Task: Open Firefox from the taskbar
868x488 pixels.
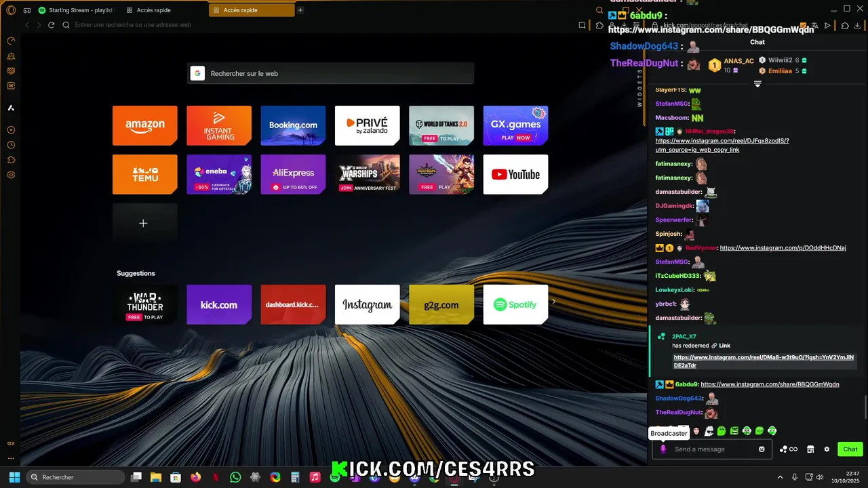Action: 196,477
